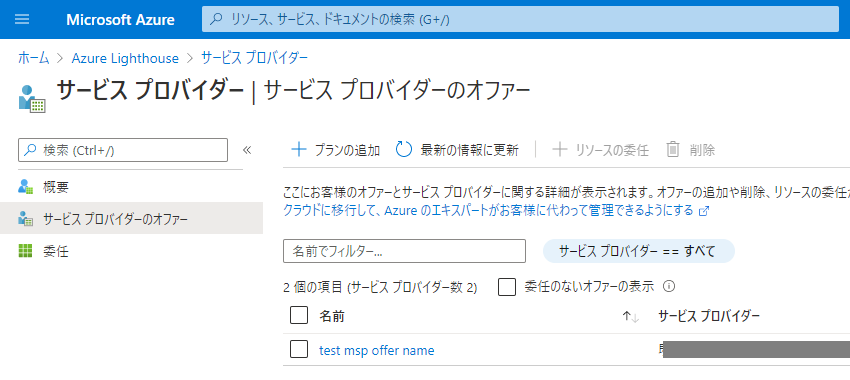Click the service provider page header icon
This screenshot has height=380, width=850.
(32, 99)
